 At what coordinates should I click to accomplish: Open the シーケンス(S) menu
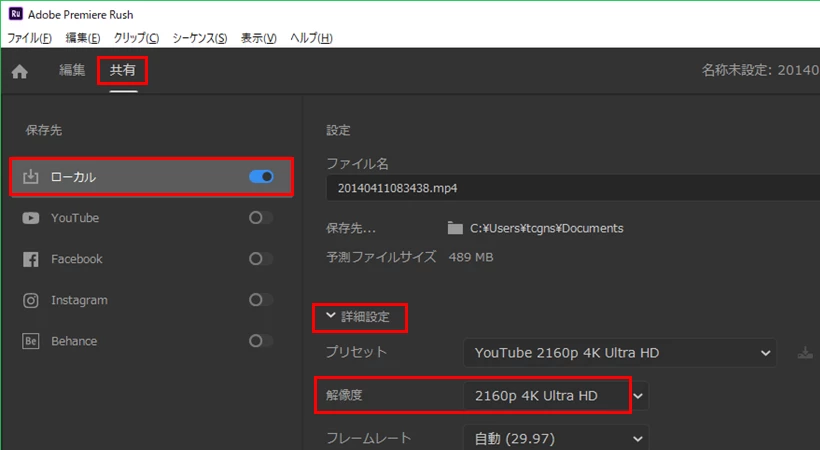[200, 38]
